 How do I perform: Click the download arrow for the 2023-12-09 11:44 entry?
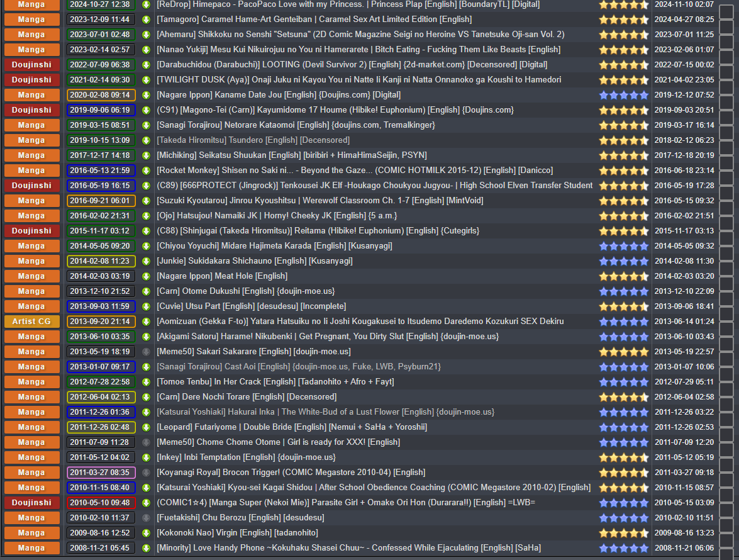pyautogui.click(x=146, y=20)
